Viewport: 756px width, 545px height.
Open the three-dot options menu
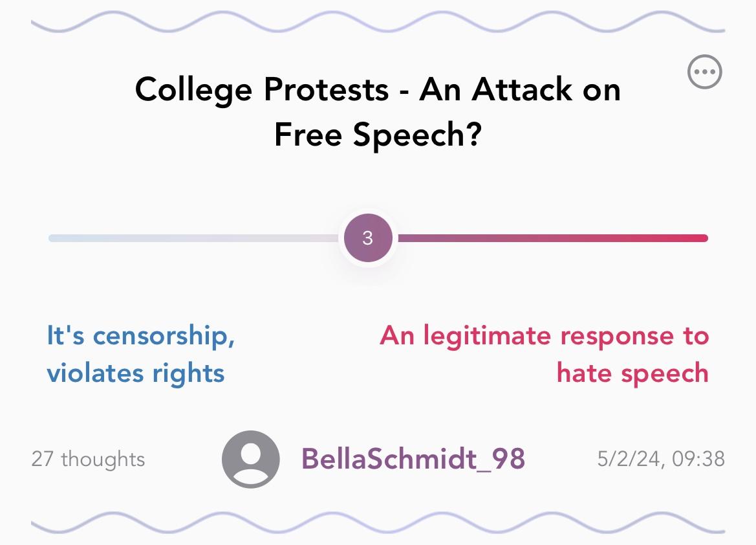click(704, 72)
